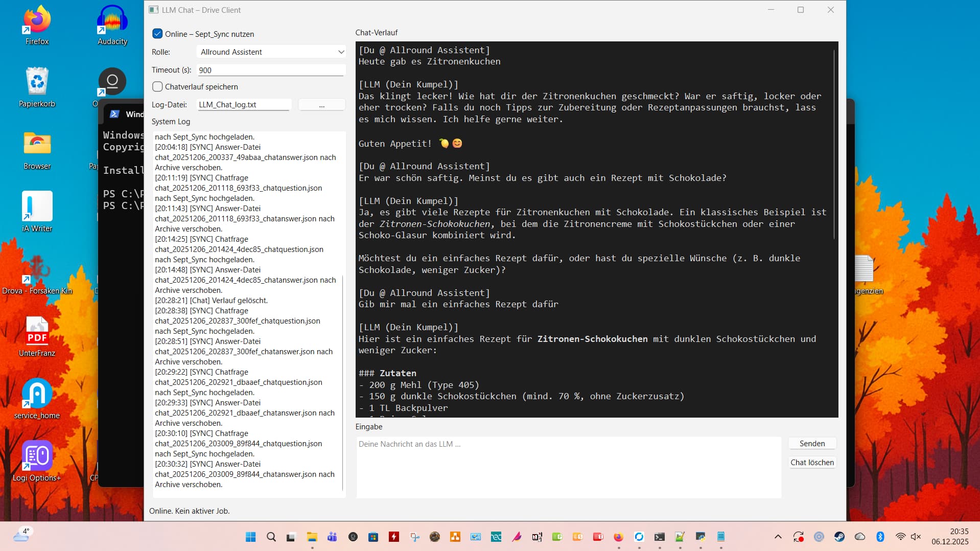Show hidden system tray icons
This screenshot has width=980, height=551.
click(x=778, y=537)
